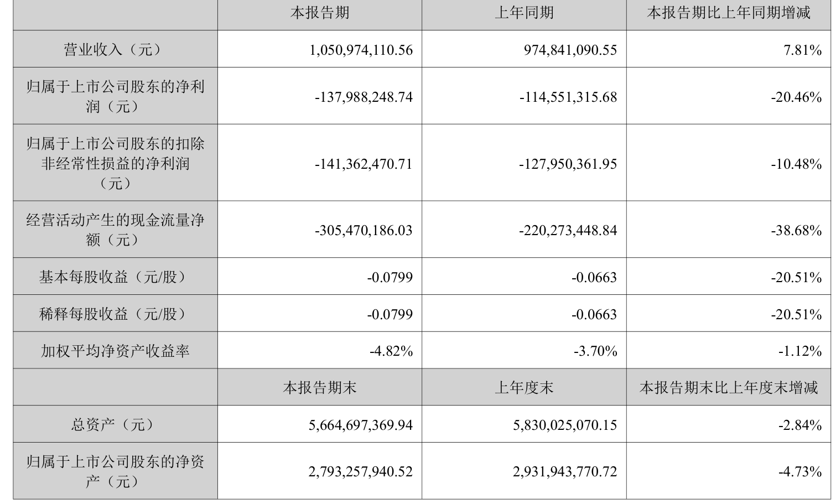Viewport: 836px width, 504px height.
Task: Click prior-year revenue 974,841,090.55
Action: (x=570, y=50)
